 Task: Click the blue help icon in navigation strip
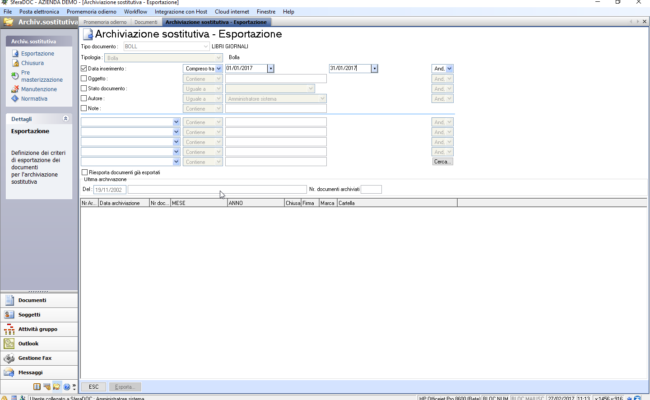click(67, 387)
